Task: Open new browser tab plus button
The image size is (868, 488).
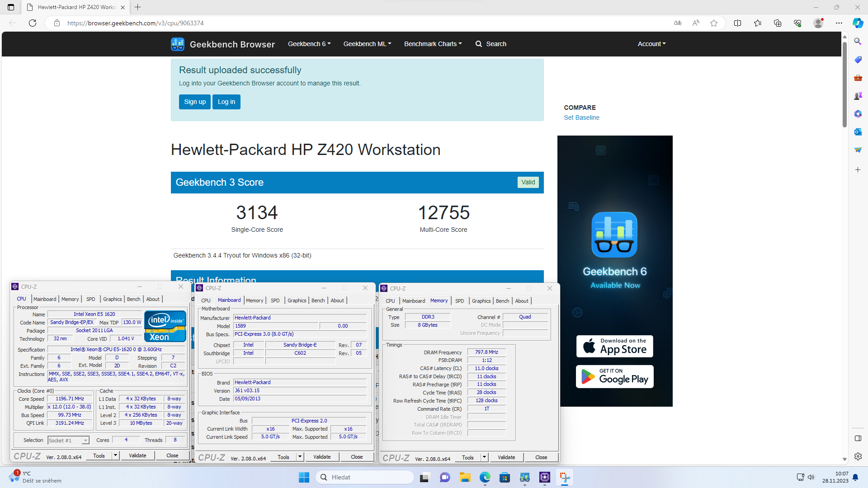Action: 138,7
